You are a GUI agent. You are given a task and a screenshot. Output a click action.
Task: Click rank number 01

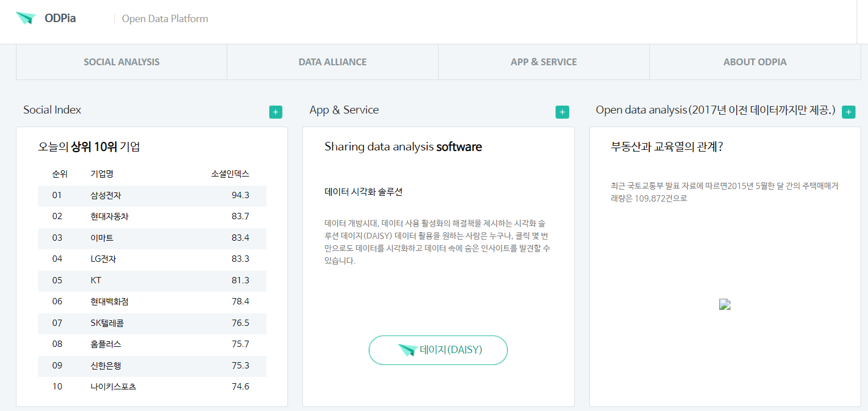tap(57, 195)
